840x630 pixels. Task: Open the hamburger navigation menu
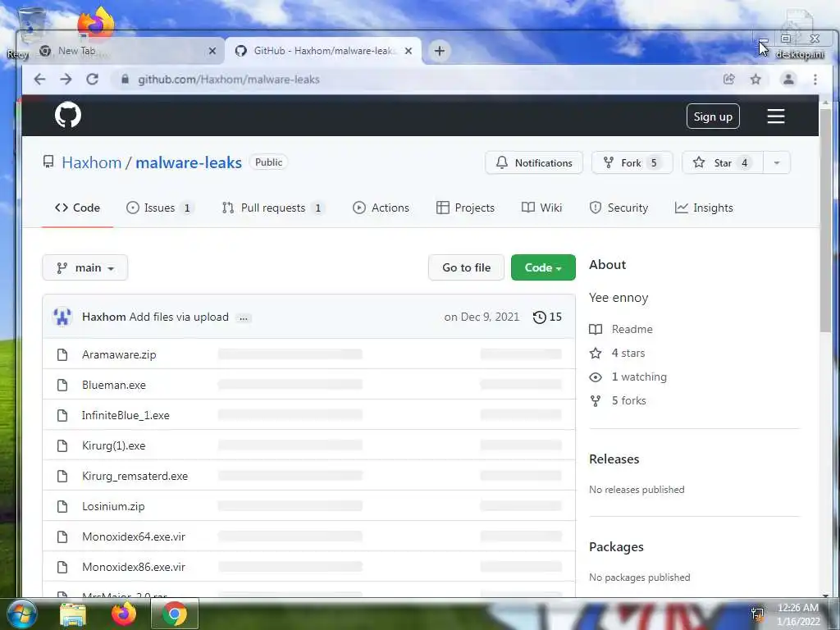(776, 116)
